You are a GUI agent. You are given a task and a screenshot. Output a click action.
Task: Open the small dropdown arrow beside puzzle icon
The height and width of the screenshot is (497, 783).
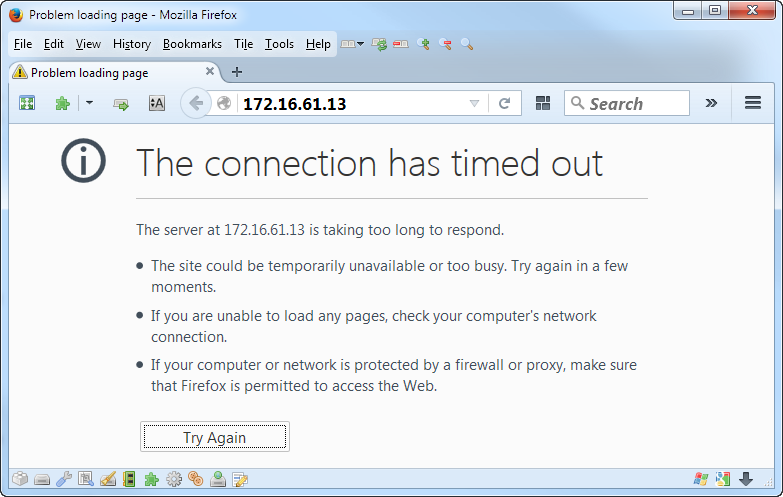(88, 103)
